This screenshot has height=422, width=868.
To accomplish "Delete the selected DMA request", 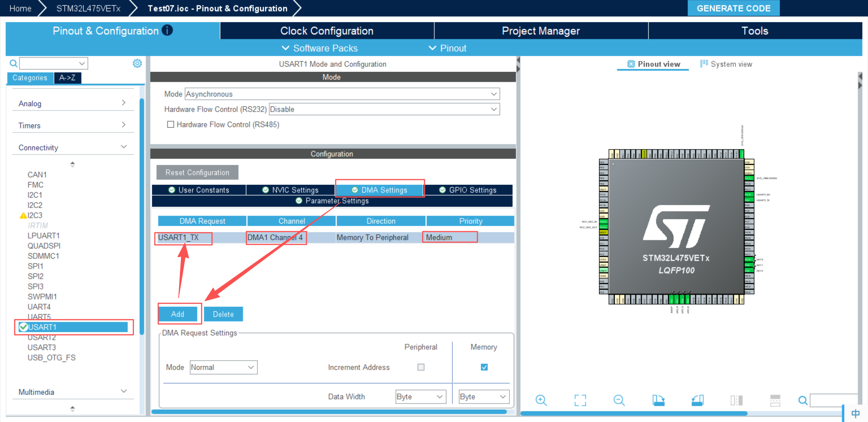I will [x=223, y=314].
